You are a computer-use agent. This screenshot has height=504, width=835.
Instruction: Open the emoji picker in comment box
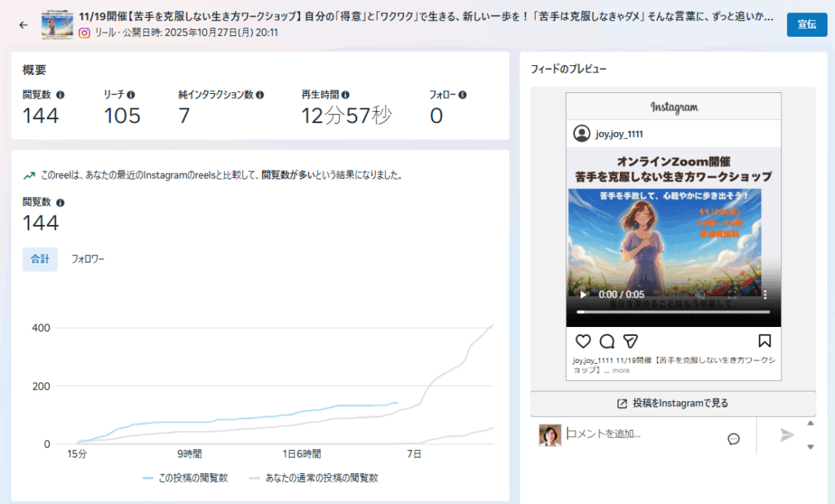733,439
